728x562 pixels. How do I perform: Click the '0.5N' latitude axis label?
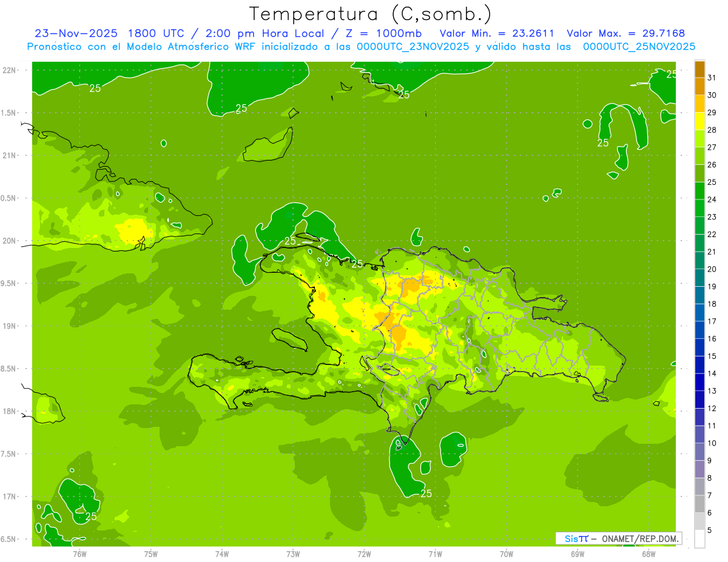(x=10, y=198)
